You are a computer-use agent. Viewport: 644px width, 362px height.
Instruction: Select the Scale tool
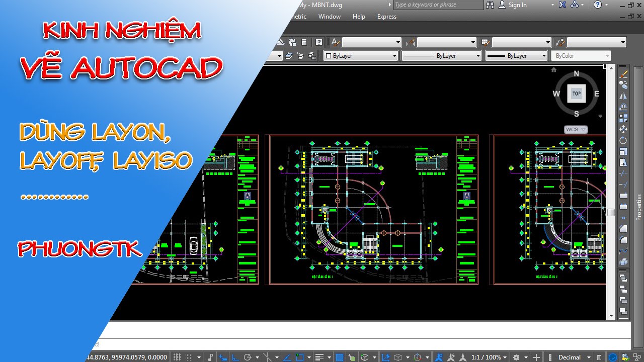pyautogui.click(x=623, y=152)
